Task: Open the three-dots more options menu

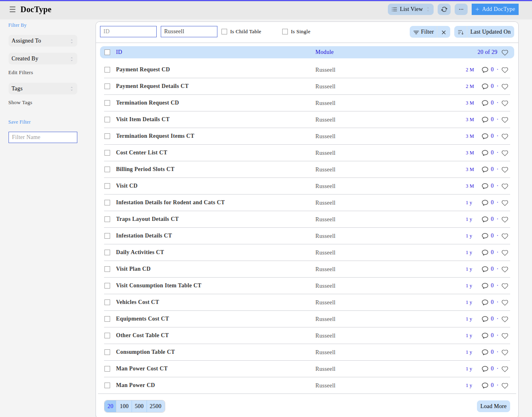Action: click(461, 9)
